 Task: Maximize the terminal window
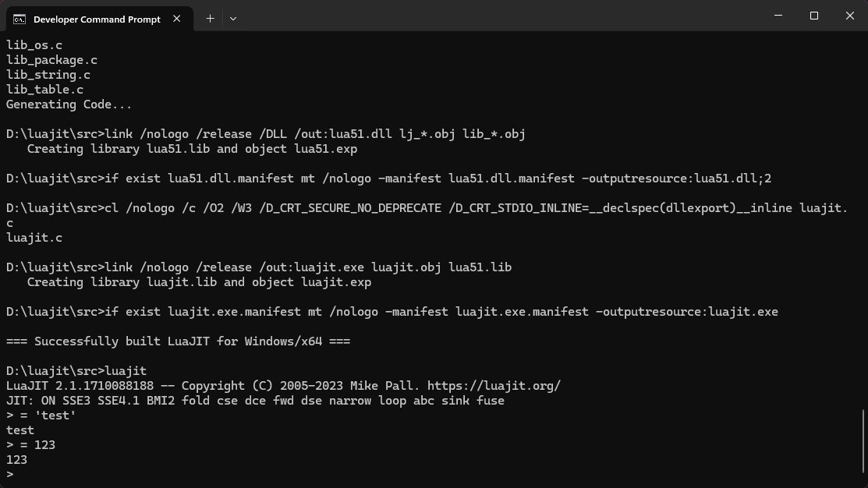813,16
